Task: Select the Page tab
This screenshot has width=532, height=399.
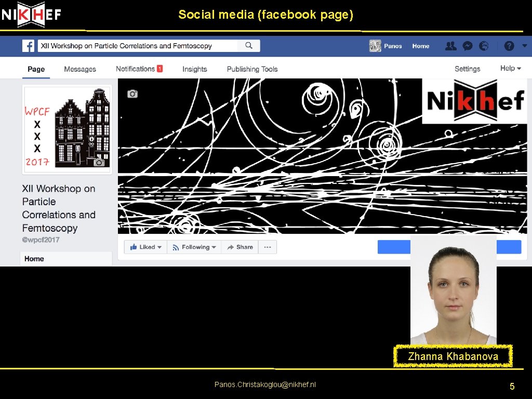Action: [36, 69]
